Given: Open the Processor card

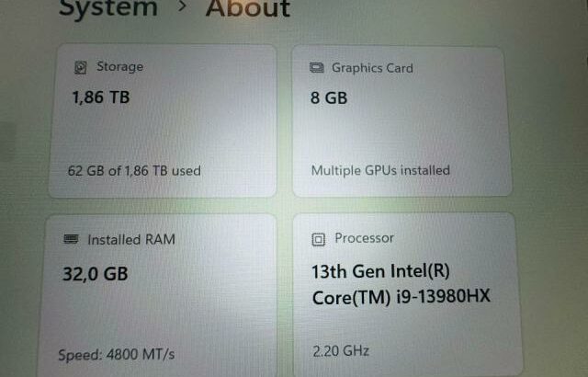Looking at the screenshot, I should [x=407, y=294].
